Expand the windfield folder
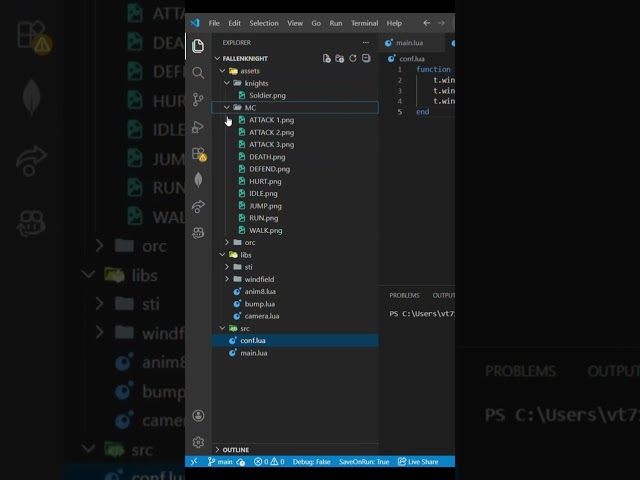640x480 pixels. point(295,279)
